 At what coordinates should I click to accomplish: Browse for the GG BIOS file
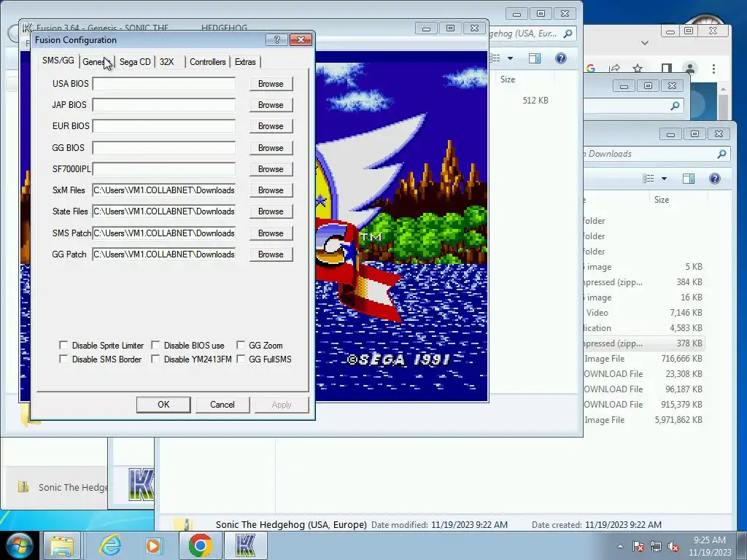pos(271,147)
